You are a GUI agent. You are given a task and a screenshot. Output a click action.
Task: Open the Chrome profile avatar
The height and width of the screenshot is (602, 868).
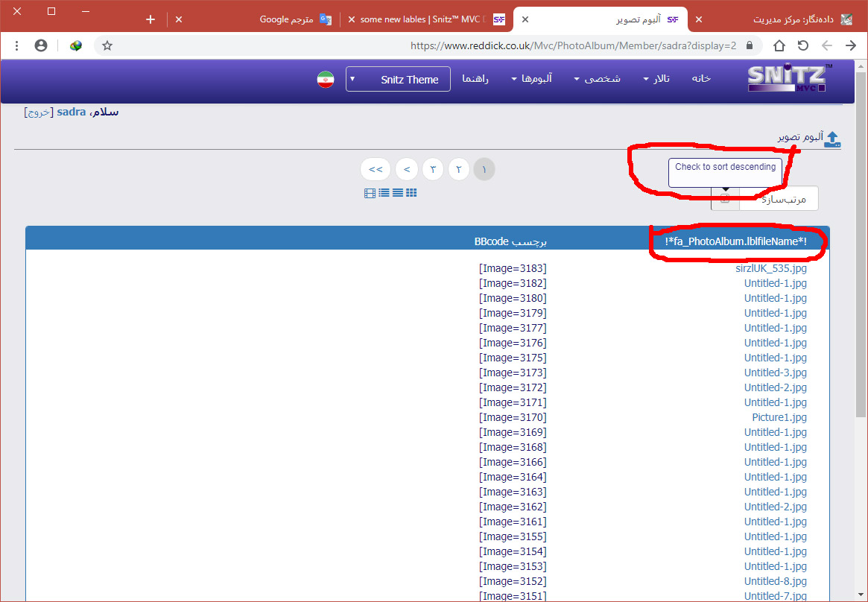click(x=41, y=45)
